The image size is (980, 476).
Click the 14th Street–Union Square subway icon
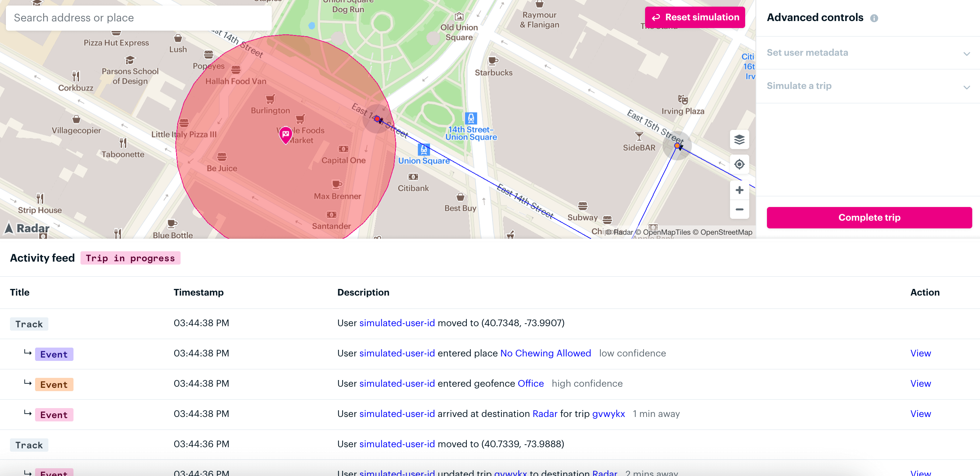pyautogui.click(x=470, y=118)
